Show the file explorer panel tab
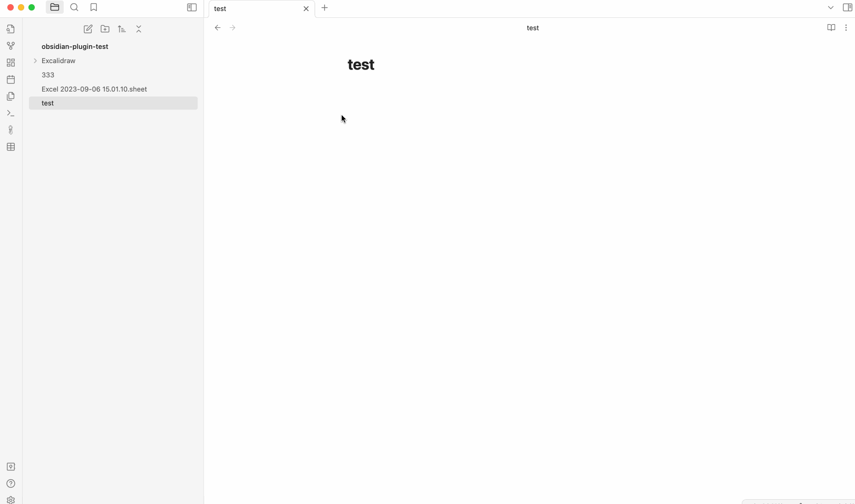The width and height of the screenshot is (855, 504). coord(55,7)
